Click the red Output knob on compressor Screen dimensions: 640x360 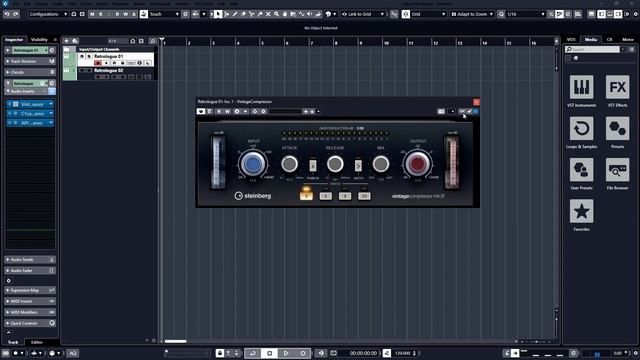point(417,164)
